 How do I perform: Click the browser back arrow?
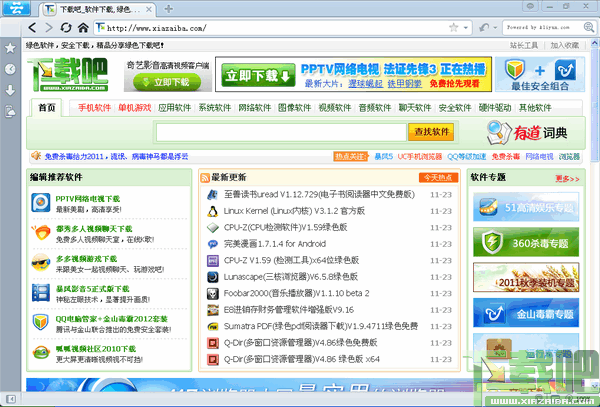(32, 28)
